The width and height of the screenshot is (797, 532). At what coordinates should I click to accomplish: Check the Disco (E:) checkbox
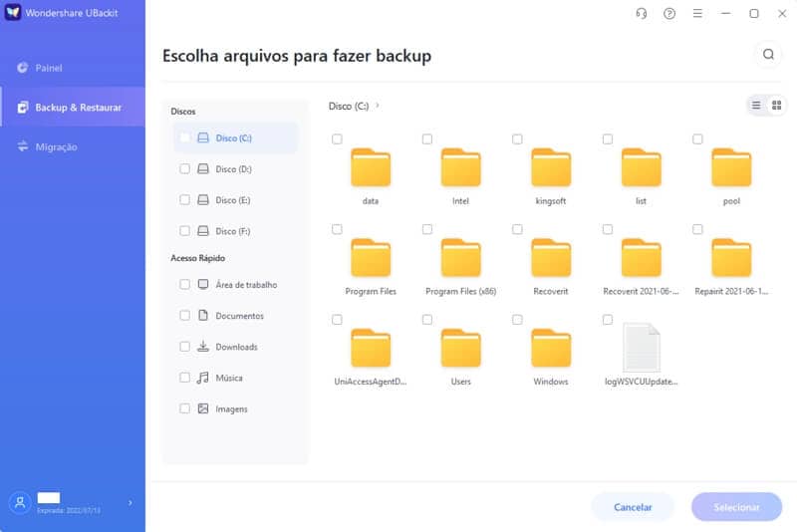click(184, 199)
